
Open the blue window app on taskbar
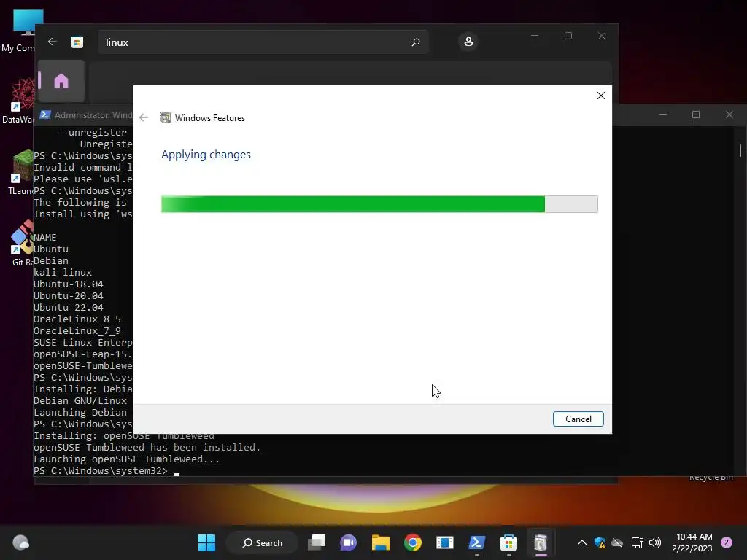[444, 542]
